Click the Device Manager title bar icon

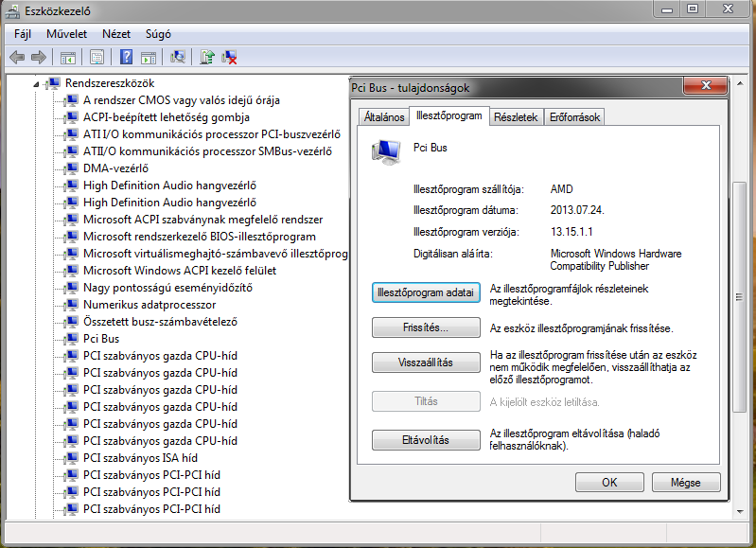[12, 10]
